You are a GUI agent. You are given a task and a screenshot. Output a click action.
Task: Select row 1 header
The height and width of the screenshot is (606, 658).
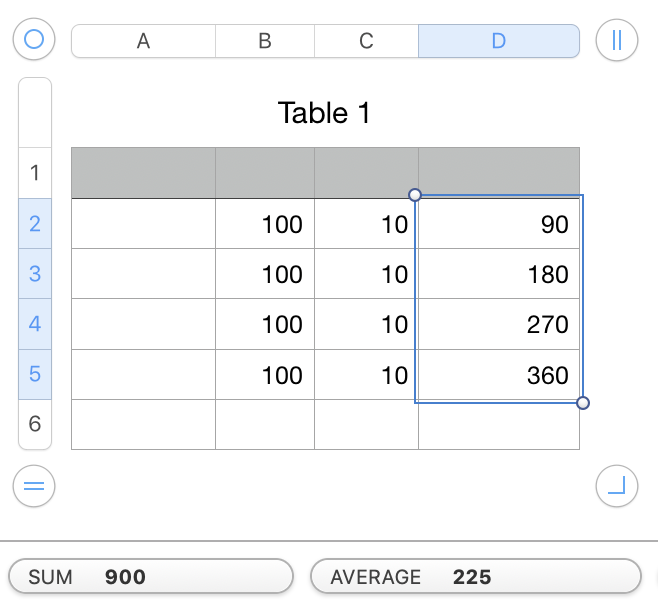pos(35,173)
